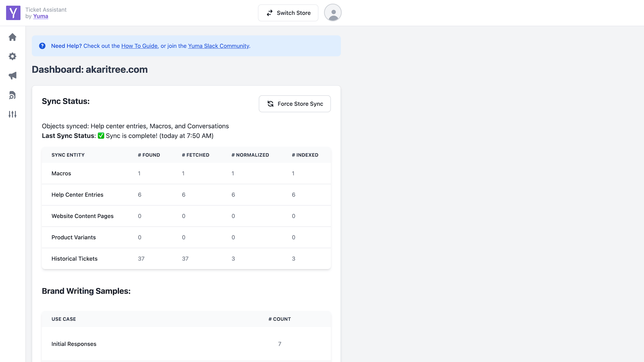Select the Macros row label
The image size is (644, 362).
[x=61, y=173]
